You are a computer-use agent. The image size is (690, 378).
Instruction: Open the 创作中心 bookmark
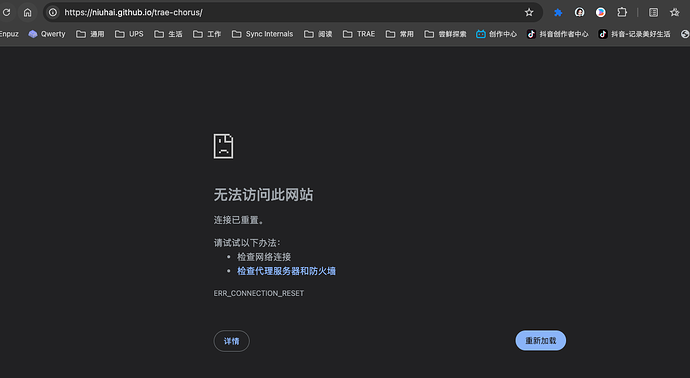(x=496, y=34)
